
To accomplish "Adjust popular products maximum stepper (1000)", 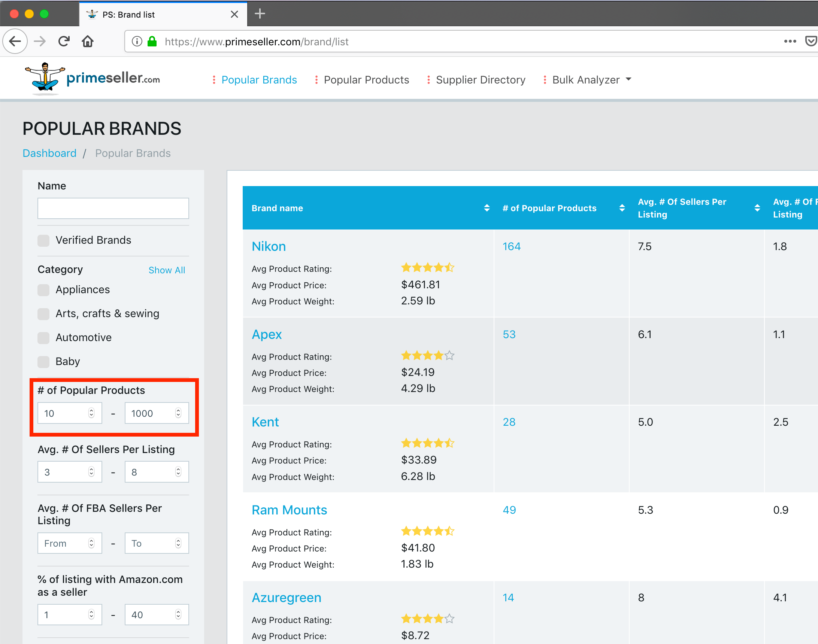I will [178, 413].
